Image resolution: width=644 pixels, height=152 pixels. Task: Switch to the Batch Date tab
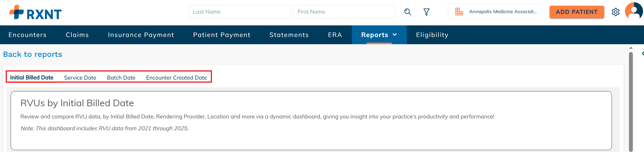(x=121, y=78)
